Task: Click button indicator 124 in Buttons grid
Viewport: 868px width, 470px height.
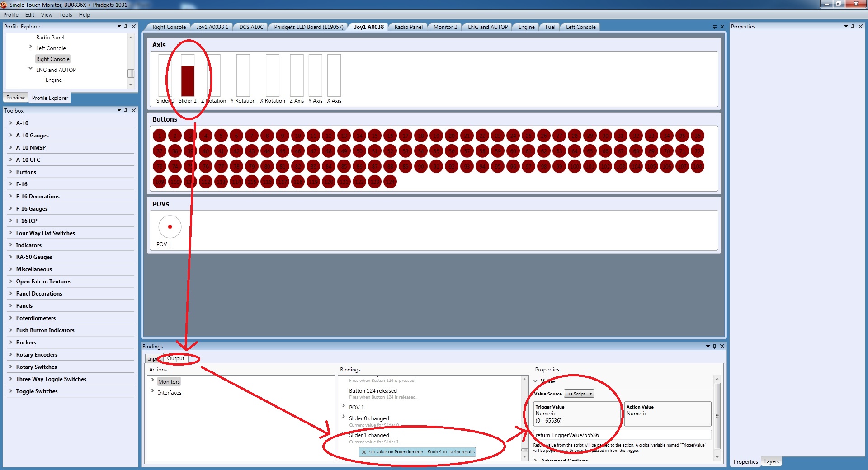Action: pyautogui.click(x=390, y=182)
